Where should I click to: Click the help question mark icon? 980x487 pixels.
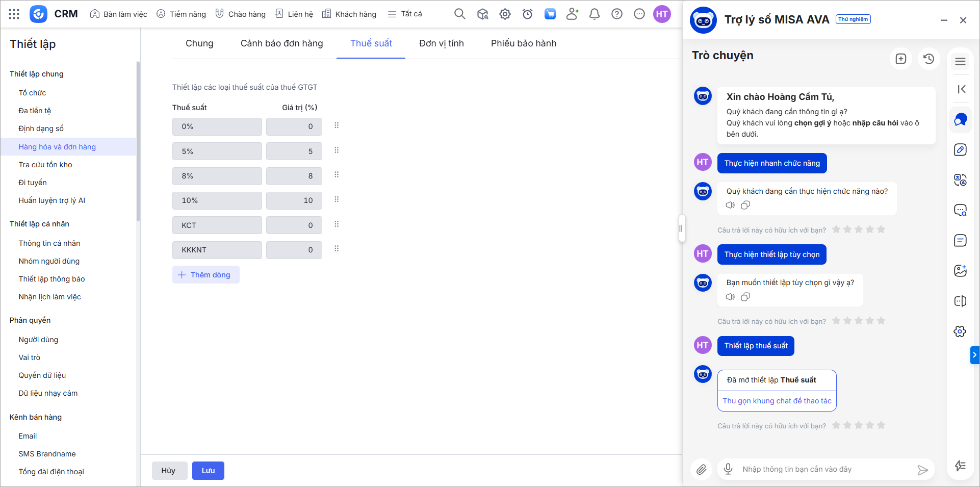(x=617, y=14)
